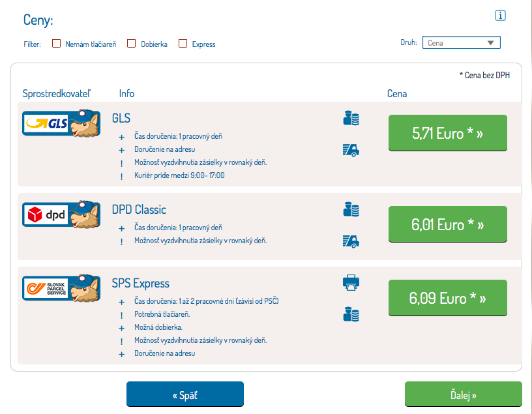Click the Slovak Parcel Service logo

[61, 288]
